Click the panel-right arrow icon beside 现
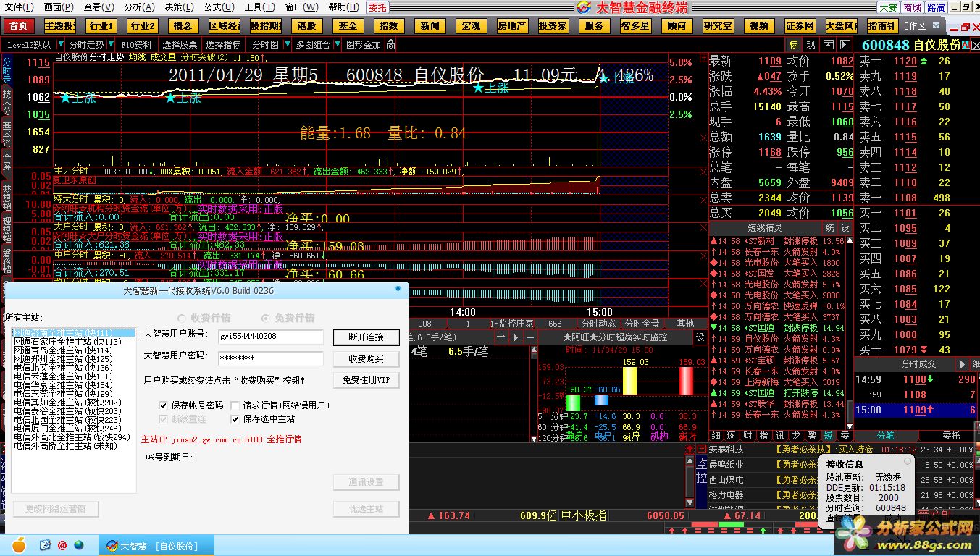The image size is (980, 556). [844, 45]
